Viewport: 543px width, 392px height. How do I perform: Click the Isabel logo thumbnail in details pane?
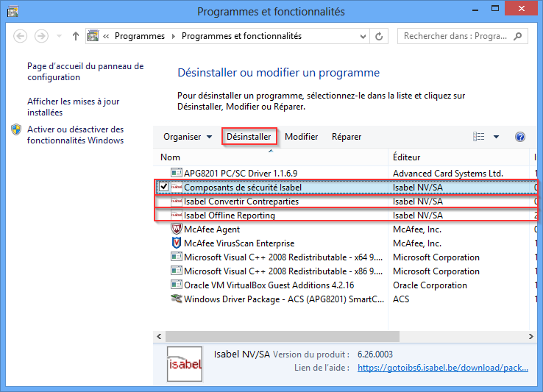tap(185, 364)
